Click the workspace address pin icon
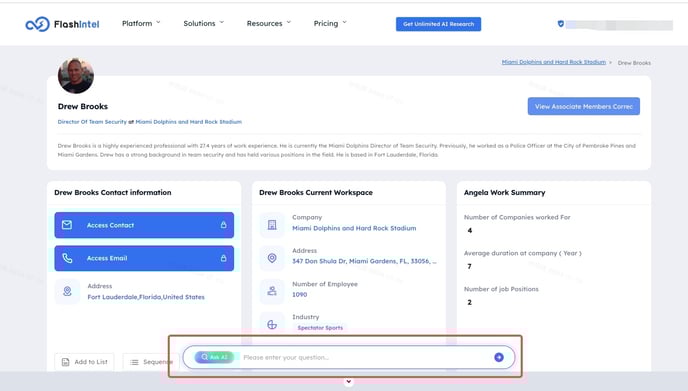Screen dimensions: 688x391 [272, 258]
